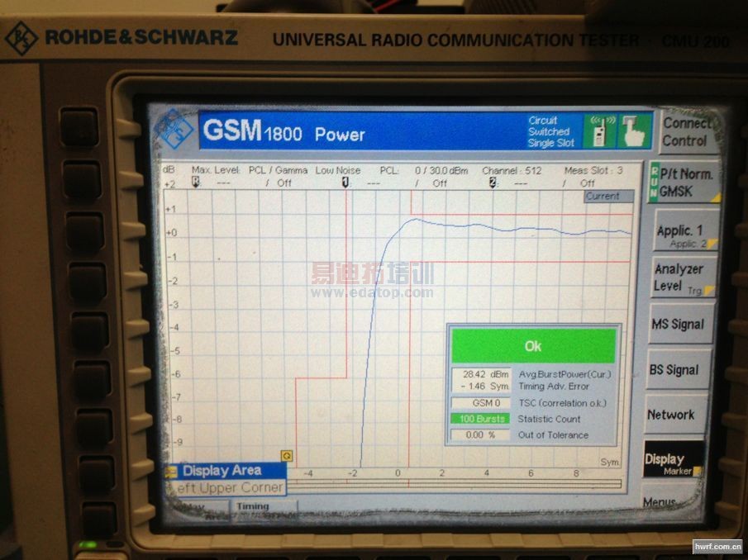Select Applic. 1 softkey
Viewport: 748px width, 560px height.
[x=685, y=231]
